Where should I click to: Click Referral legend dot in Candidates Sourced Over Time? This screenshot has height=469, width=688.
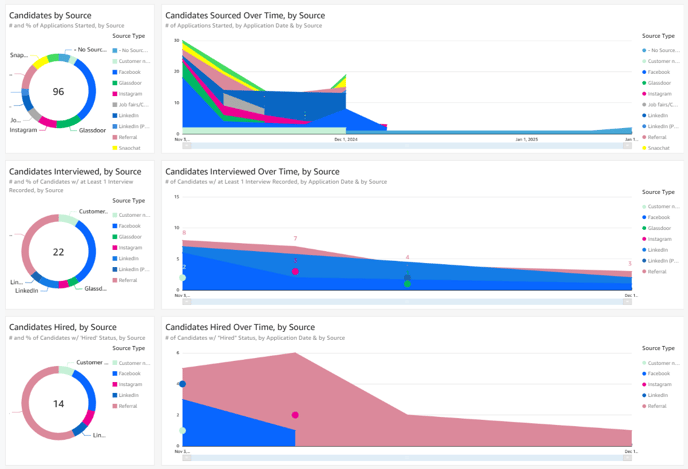(644, 137)
